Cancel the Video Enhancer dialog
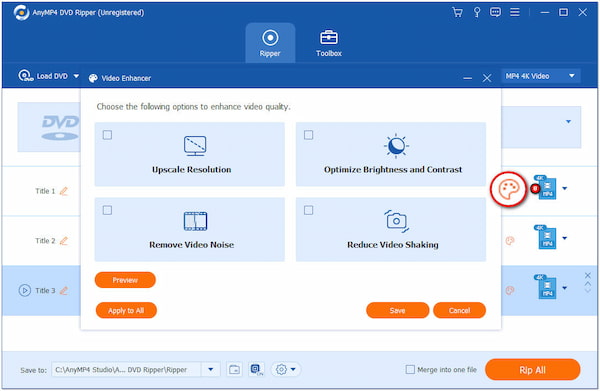Screen dimensions: 600x391 459,310
